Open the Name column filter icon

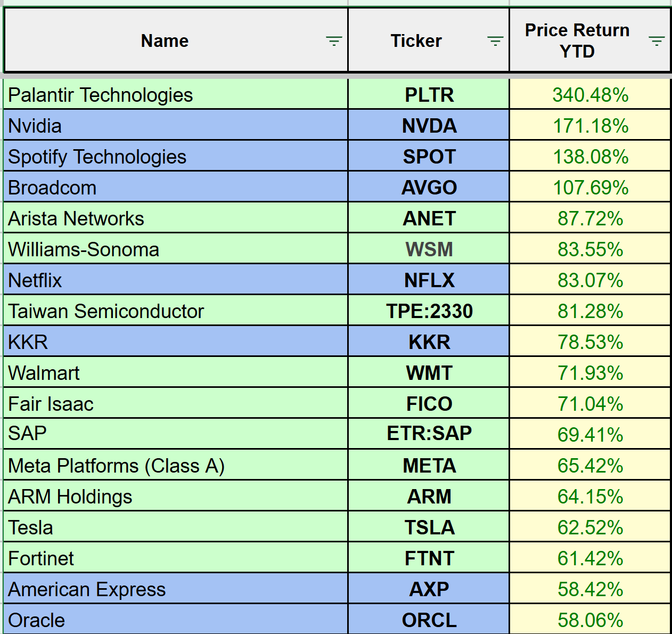click(x=334, y=41)
